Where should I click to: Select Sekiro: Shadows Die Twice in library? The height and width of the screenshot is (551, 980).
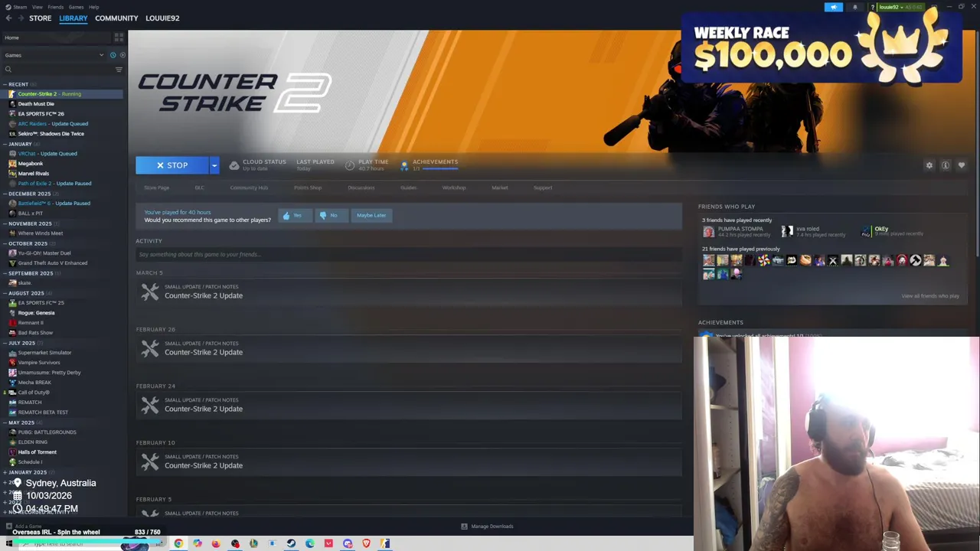(x=51, y=134)
